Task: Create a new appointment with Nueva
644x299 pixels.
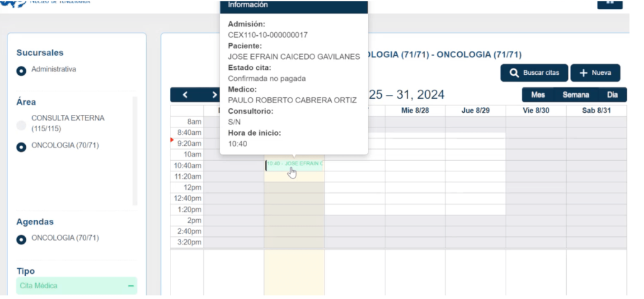Action: 595,73
